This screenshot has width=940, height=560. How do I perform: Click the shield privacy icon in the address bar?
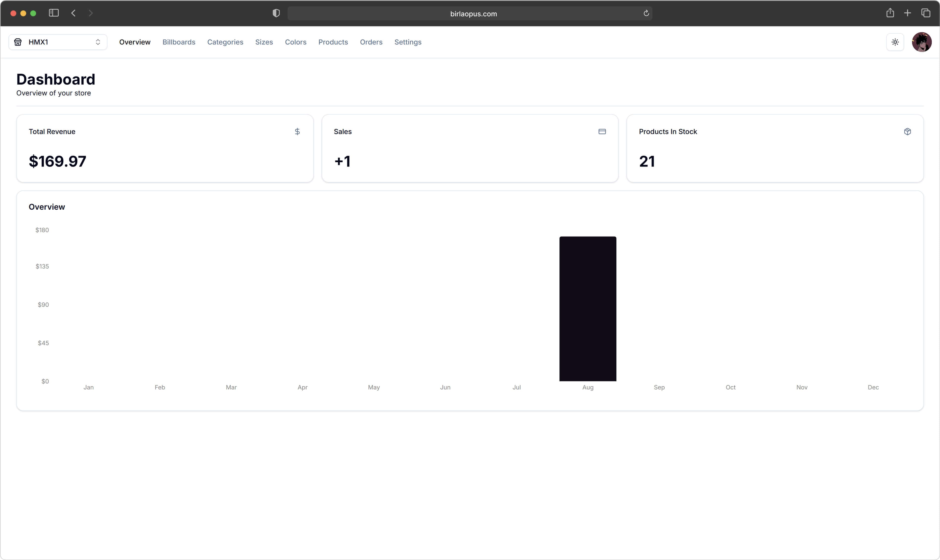pos(276,13)
